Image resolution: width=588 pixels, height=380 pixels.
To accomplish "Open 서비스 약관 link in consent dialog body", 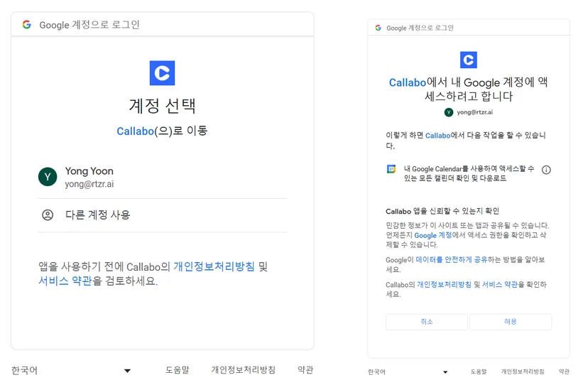I will click(499, 284).
